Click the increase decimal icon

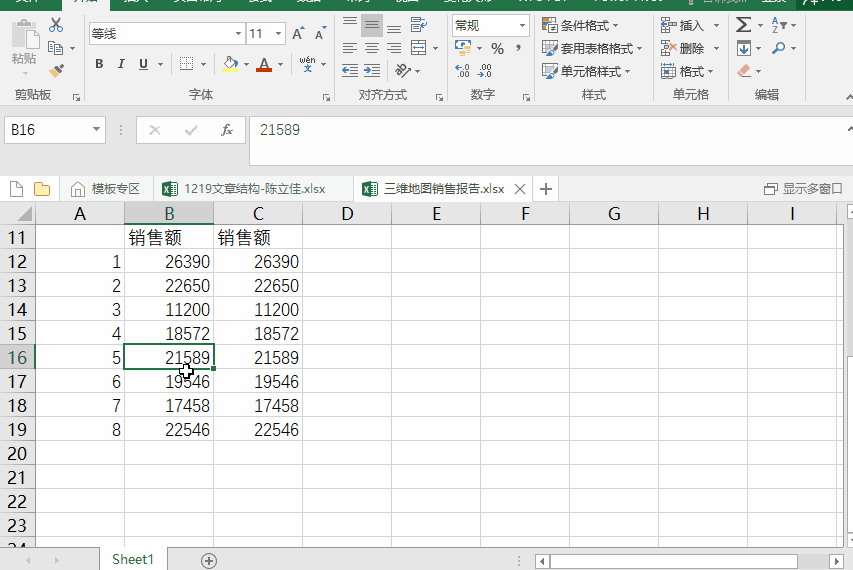pos(462,71)
